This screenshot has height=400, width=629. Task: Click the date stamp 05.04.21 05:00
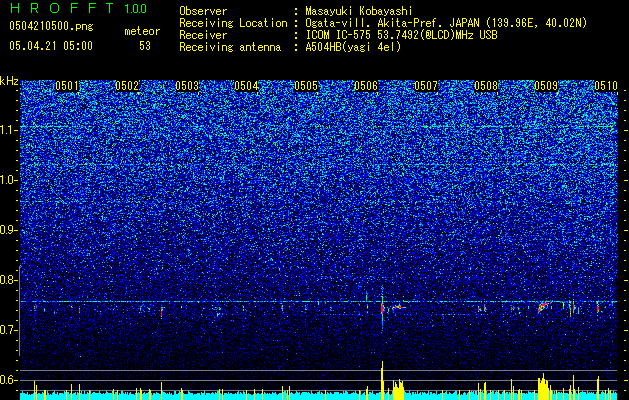(51, 46)
